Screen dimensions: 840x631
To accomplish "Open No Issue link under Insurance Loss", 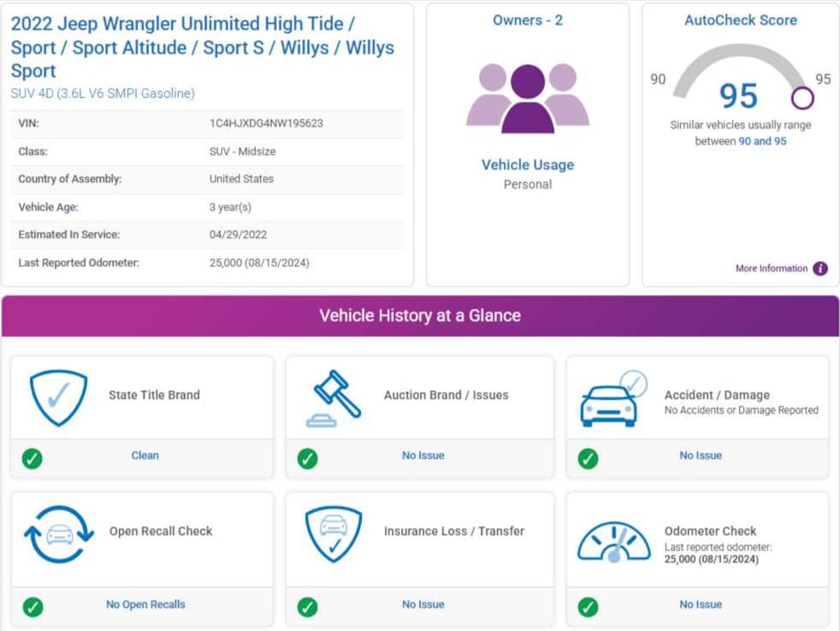I will (423, 604).
